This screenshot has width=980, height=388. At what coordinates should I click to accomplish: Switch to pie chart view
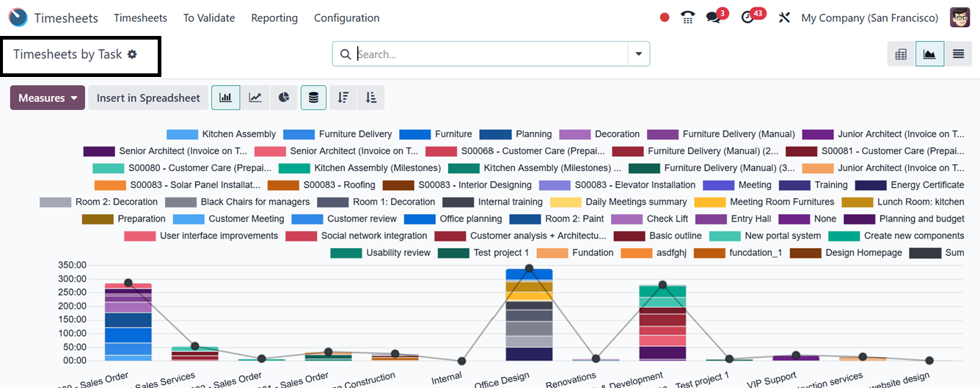click(284, 98)
